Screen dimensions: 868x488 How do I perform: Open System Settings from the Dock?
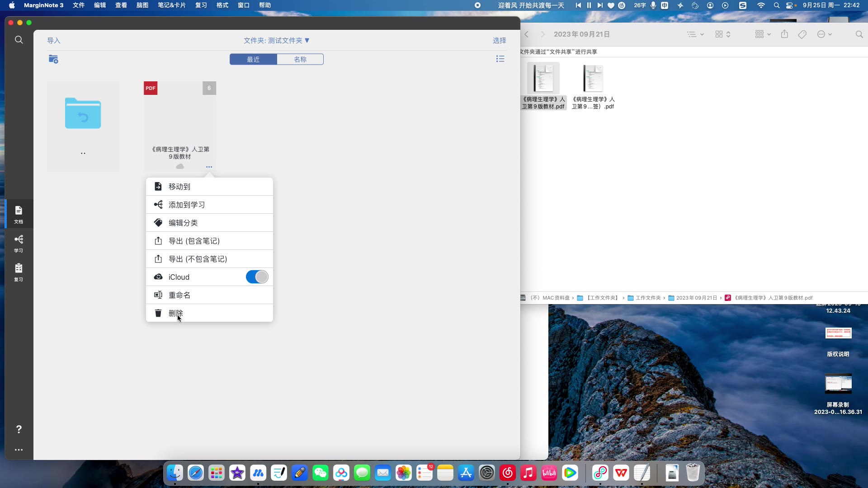tap(487, 473)
